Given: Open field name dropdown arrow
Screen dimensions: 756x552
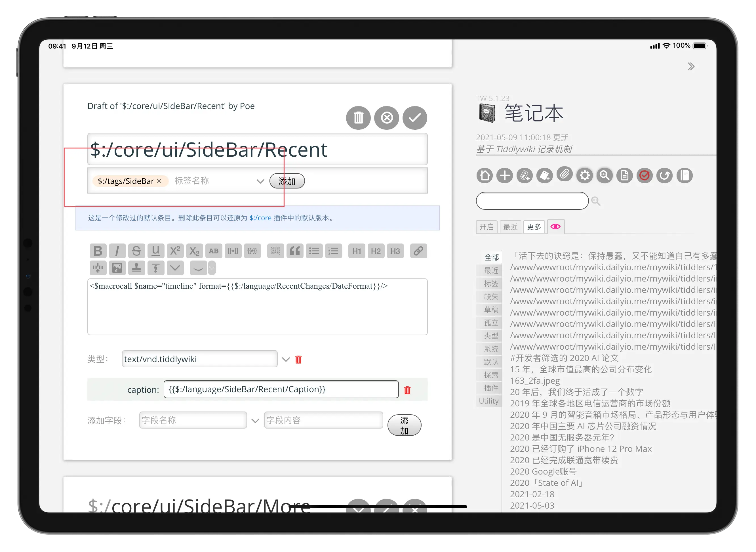Looking at the screenshot, I should click(255, 421).
